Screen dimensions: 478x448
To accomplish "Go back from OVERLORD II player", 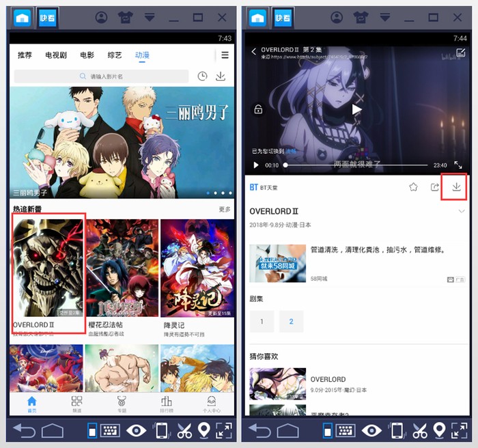I will coord(254,52).
